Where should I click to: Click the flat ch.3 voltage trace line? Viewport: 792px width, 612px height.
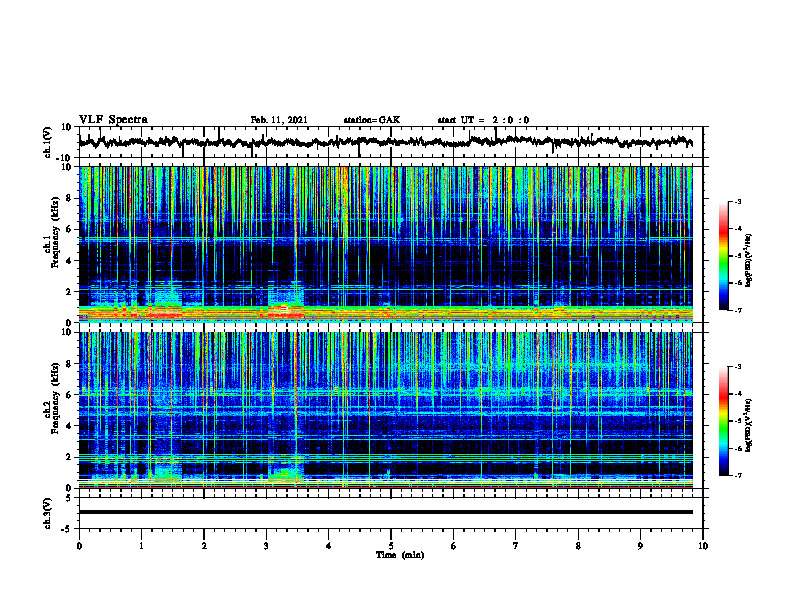tap(386, 512)
